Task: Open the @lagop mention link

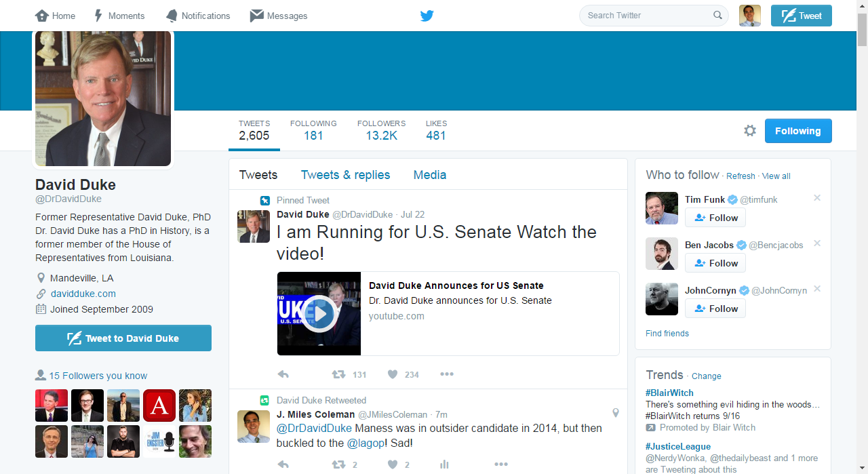Action: 366,443
